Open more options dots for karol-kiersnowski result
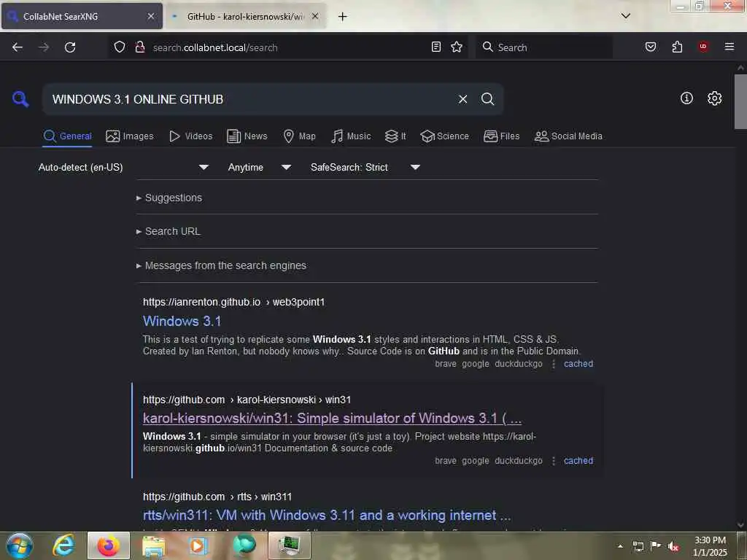The width and height of the screenshot is (747, 560). [x=553, y=461]
